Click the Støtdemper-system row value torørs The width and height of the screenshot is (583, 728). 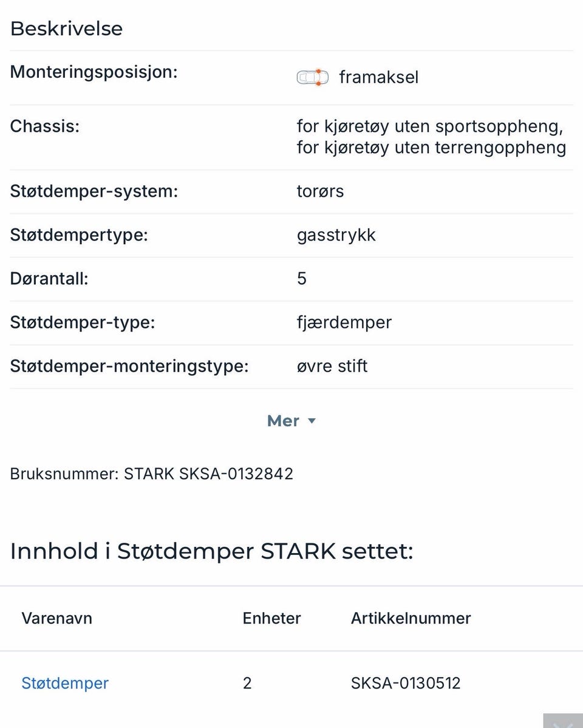(x=320, y=191)
